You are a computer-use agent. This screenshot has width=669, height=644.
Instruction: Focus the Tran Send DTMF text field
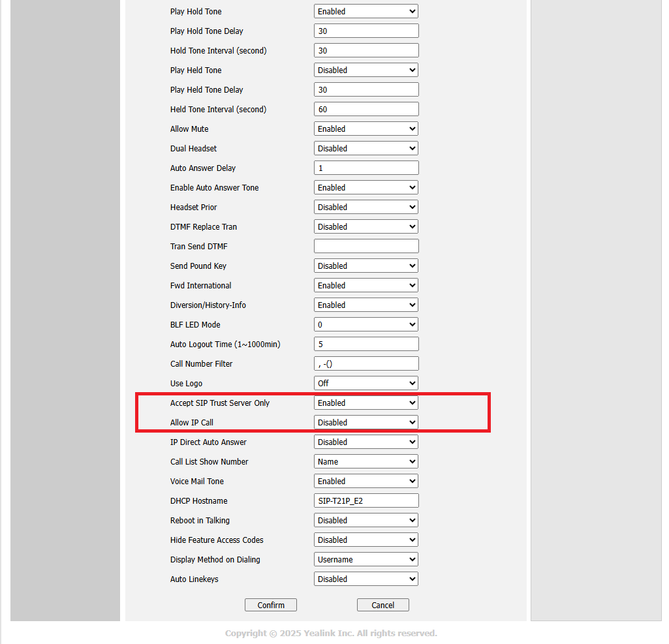point(366,246)
